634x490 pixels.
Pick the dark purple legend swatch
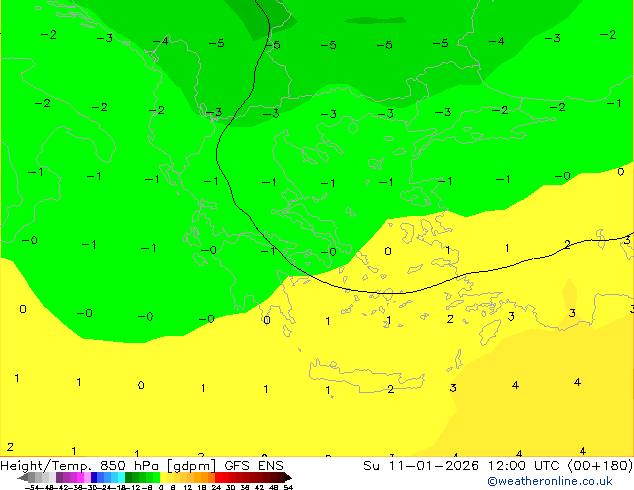click(x=59, y=477)
